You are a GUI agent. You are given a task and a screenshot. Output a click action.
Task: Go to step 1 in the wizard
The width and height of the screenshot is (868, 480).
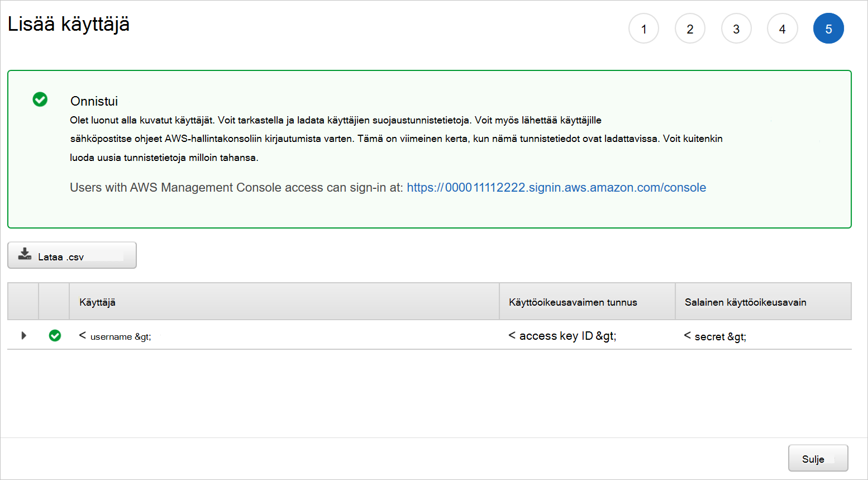point(643,28)
